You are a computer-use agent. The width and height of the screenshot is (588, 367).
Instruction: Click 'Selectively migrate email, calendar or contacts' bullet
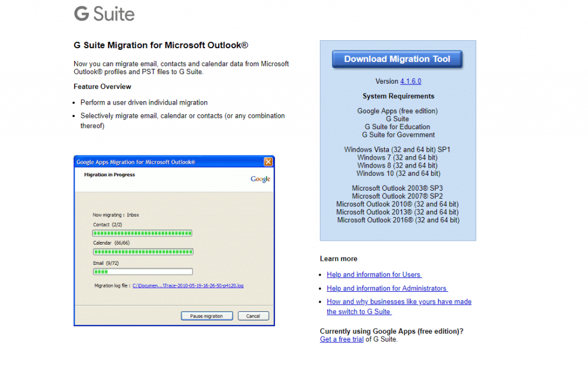[x=183, y=121]
